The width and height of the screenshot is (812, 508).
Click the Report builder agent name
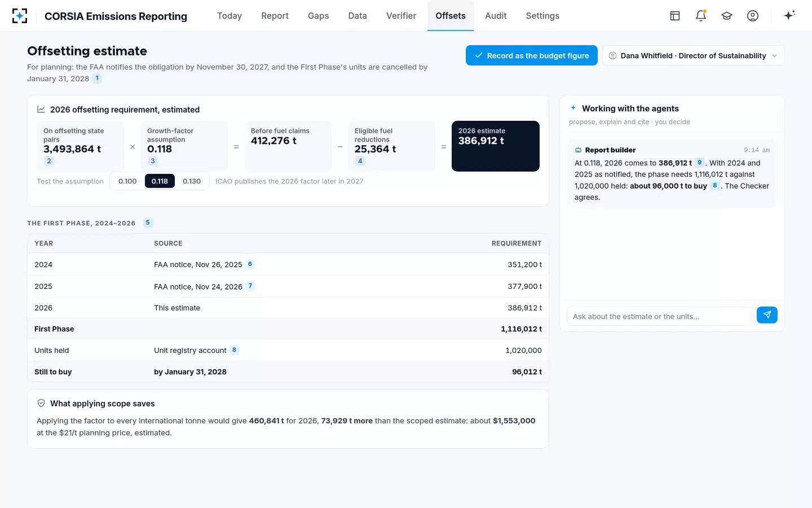tap(610, 150)
